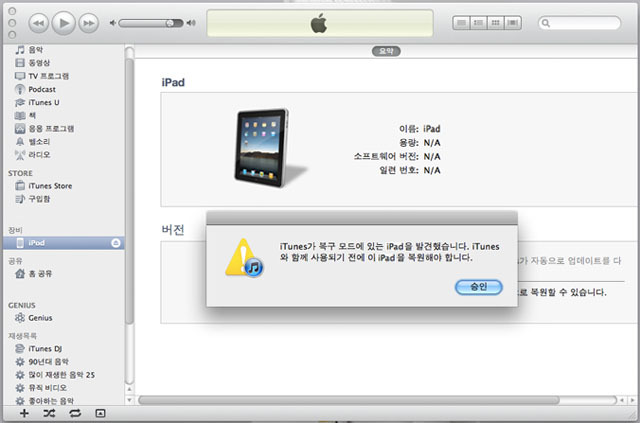Click the 용량: N/A text
The image size is (640, 423).
click(x=420, y=143)
